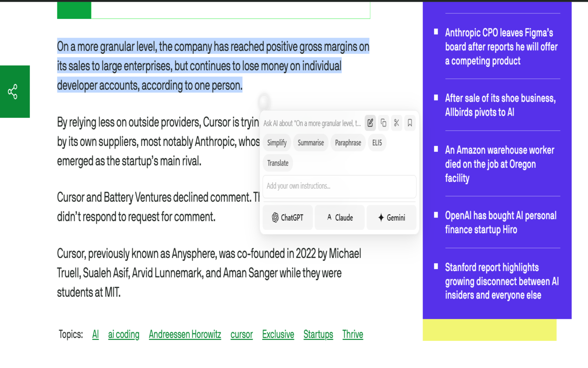The image size is (588, 368).
Task: Send the selection to Gemini
Action: click(x=392, y=218)
